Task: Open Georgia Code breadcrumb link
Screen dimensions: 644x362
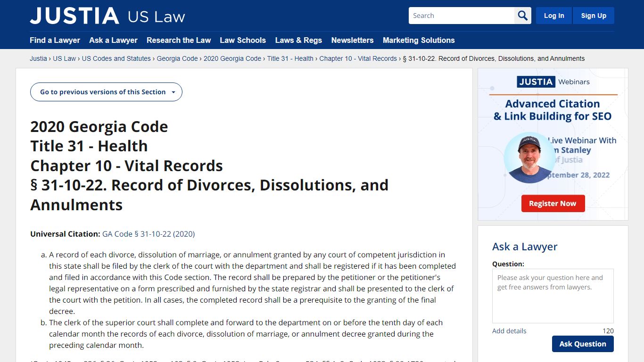Action: (177, 58)
